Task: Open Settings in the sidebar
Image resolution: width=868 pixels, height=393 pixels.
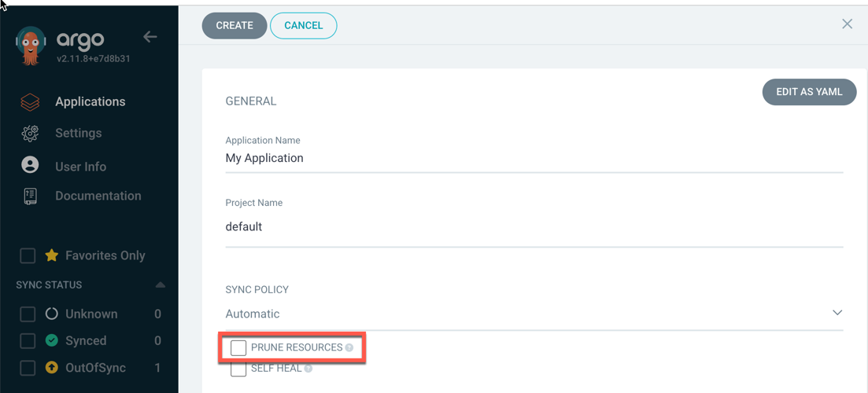Action: [x=78, y=134]
